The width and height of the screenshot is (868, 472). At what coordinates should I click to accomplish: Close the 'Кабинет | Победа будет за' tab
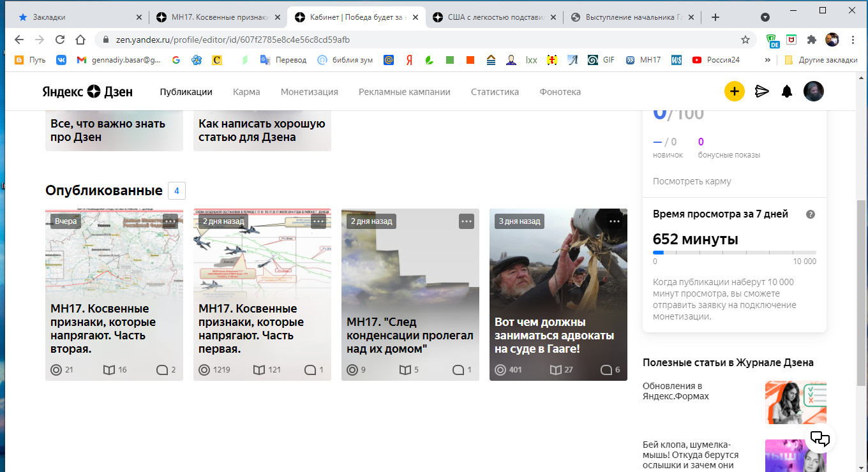[417, 17]
